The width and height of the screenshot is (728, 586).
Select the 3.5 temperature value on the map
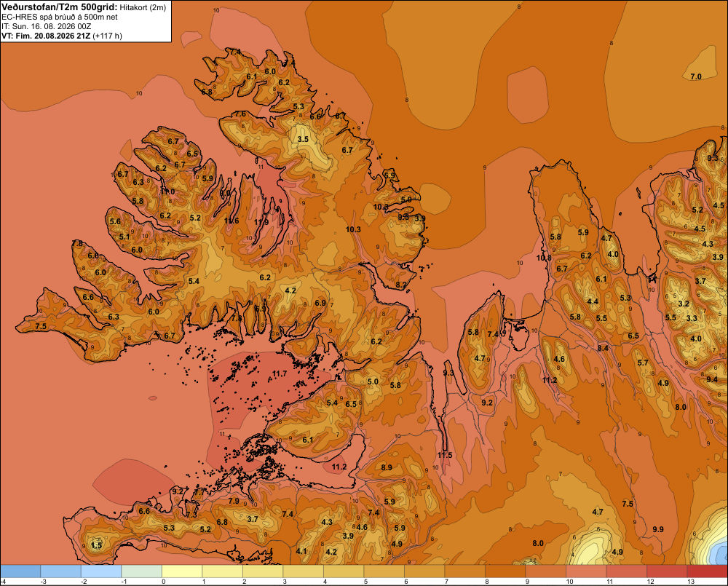(303, 139)
